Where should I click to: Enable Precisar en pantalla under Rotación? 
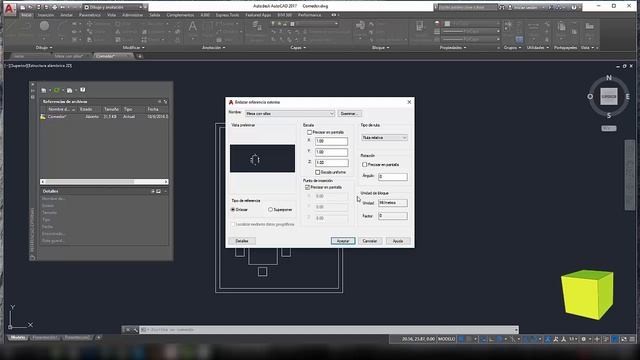point(364,164)
